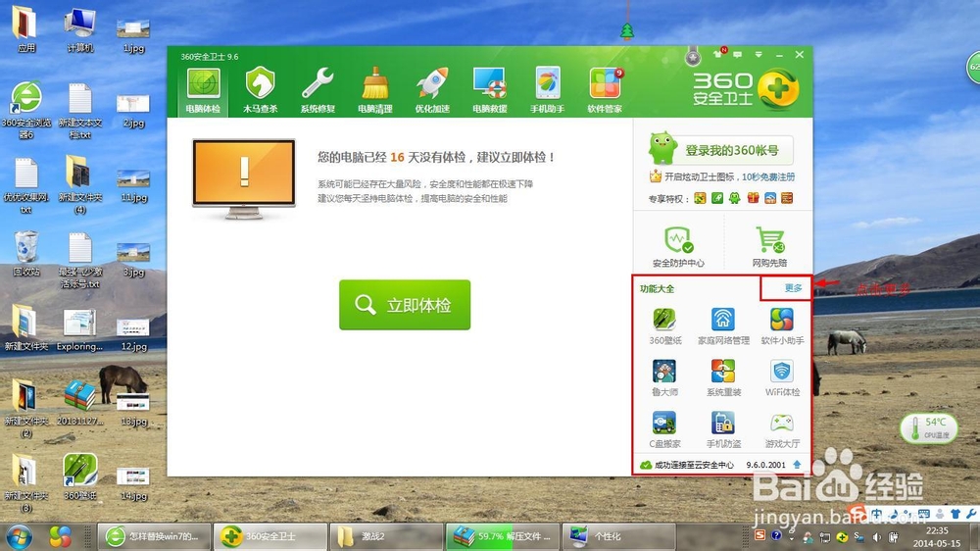Expand the 360 main menu dropdown triangle
This screenshot has width=980, height=551.
tap(759, 54)
